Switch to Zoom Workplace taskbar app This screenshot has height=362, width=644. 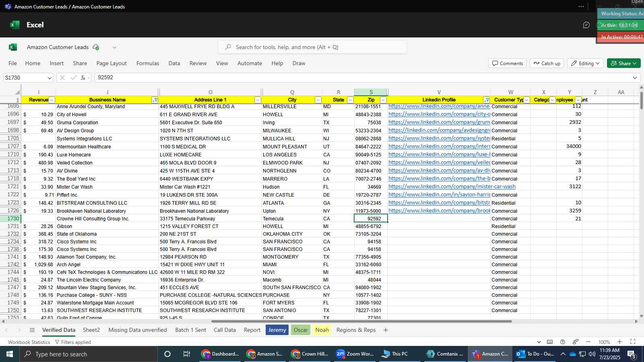coord(355,354)
